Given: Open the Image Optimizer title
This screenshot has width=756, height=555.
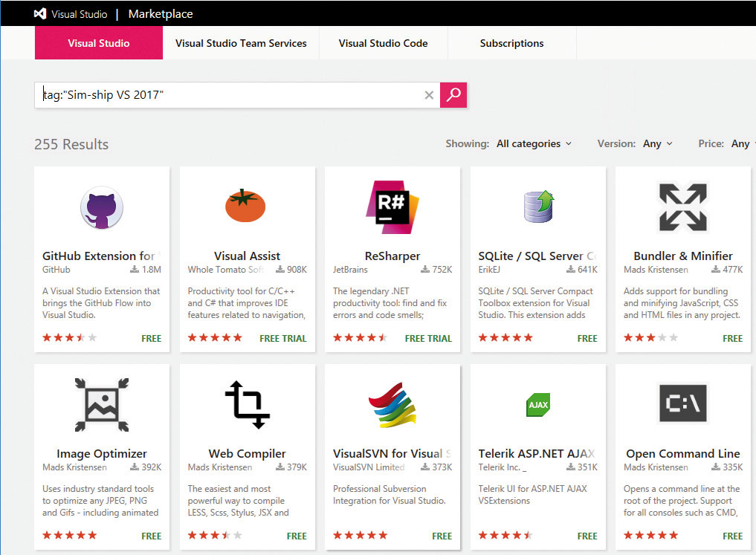Looking at the screenshot, I should (x=102, y=453).
